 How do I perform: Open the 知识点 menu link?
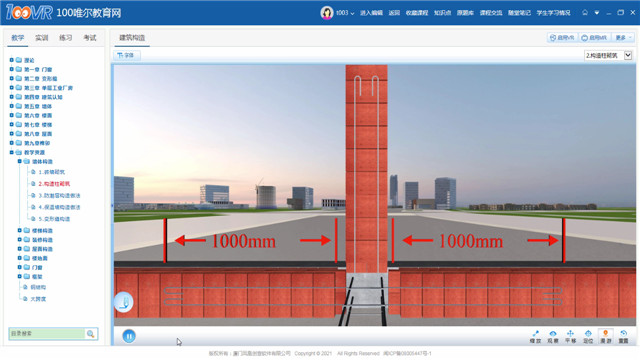(442, 13)
